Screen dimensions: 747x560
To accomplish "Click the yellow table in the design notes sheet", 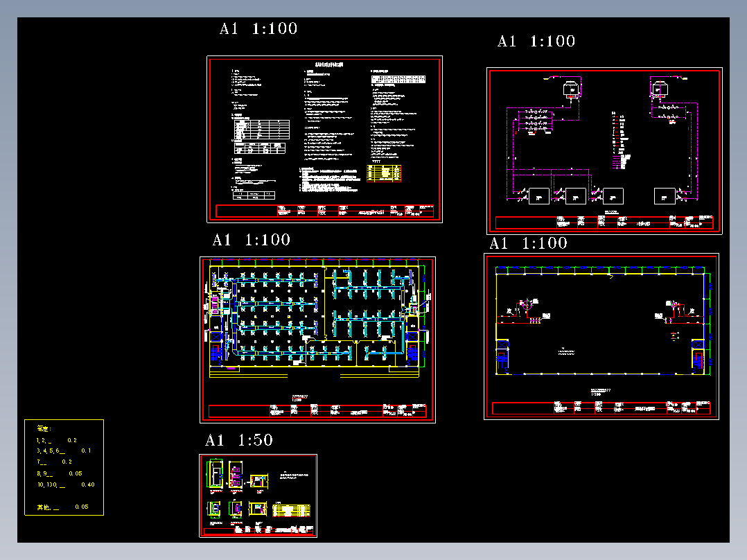I will (x=384, y=173).
